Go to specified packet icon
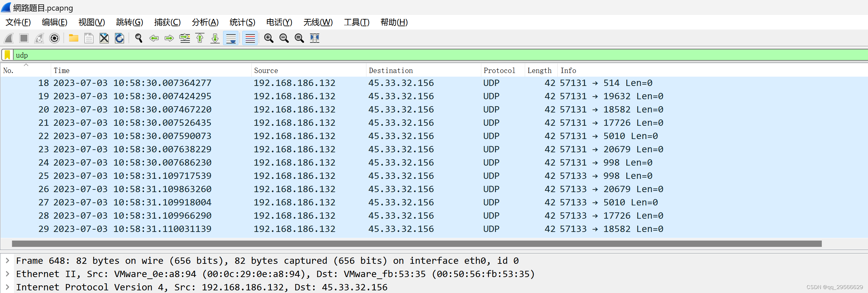This screenshot has width=868, height=293. point(185,38)
